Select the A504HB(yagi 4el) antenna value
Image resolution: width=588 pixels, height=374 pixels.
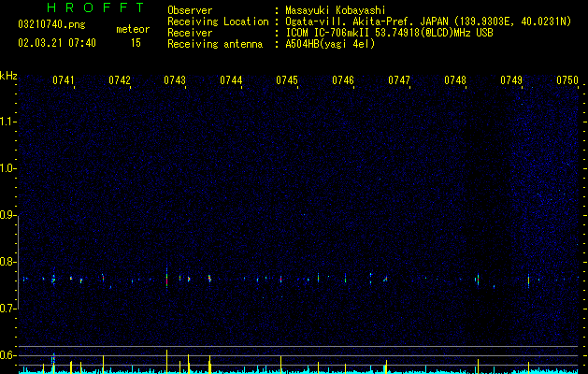tap(330, 44)
